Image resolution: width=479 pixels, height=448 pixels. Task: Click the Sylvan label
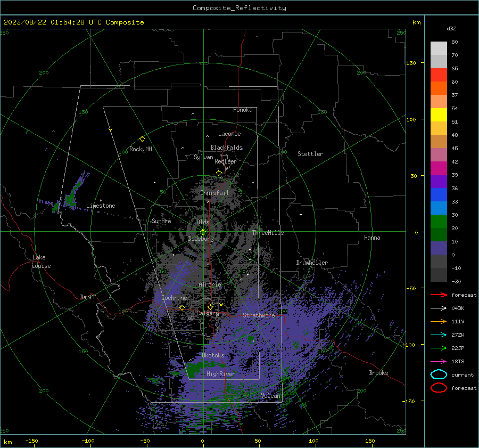coord(203,157)
